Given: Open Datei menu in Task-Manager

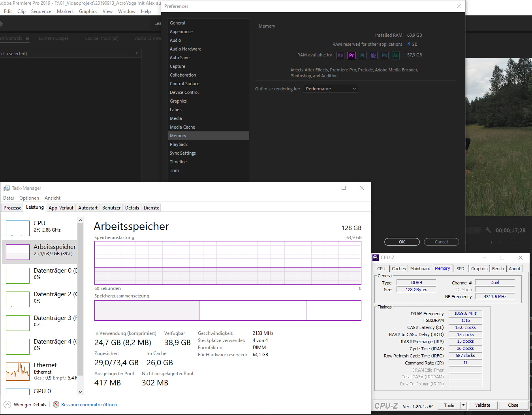Looking at the screenshot, I should pyautogui.click(x=8, y=198).
